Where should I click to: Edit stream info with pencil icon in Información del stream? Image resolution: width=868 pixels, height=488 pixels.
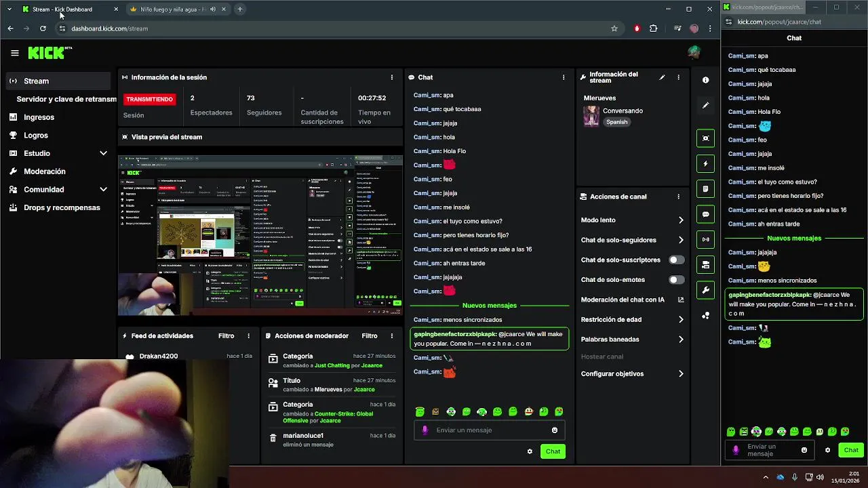point(662,77)
